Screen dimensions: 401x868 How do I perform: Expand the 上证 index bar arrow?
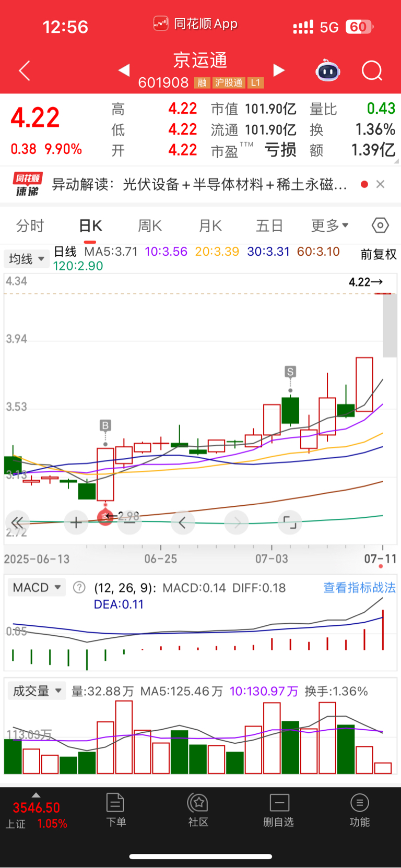[36, 795]
